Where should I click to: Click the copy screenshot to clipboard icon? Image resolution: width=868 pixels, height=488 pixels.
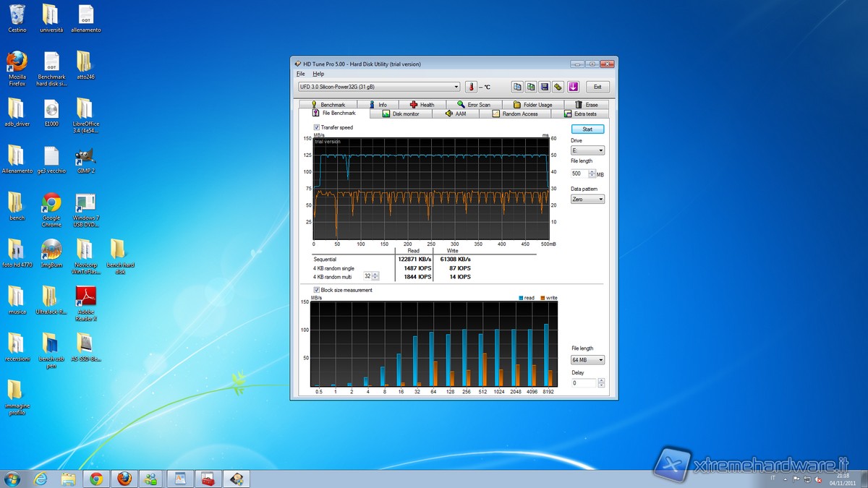tap(531, 87)
